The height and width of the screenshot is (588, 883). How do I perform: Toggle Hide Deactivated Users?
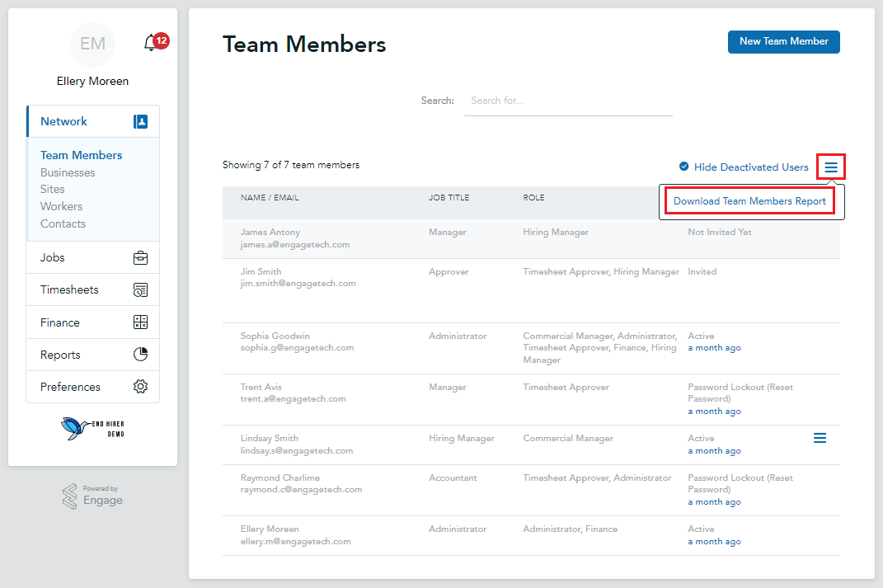(x=743, y=167)
